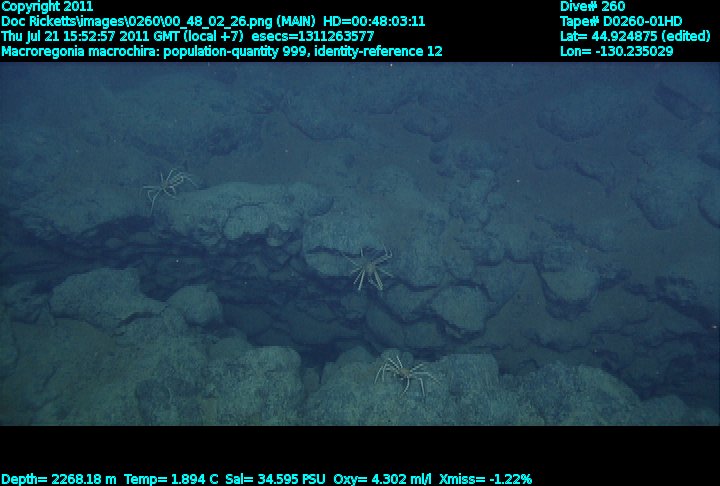This screenshot has width=720, height=486.
Task: Click the 'esecs=1311263577' value
Action: (313, 36)
